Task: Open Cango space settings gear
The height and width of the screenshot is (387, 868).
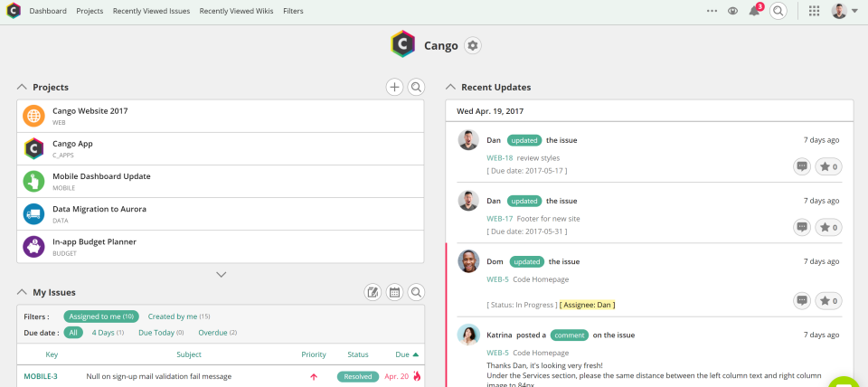Action: 473,45
